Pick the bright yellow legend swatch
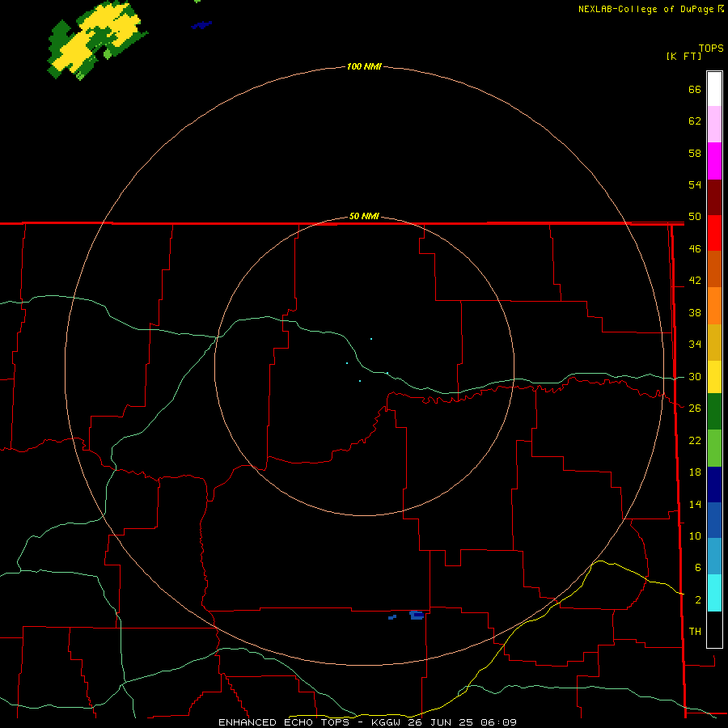This screenshot has width=728, height=728. [714, 377]
